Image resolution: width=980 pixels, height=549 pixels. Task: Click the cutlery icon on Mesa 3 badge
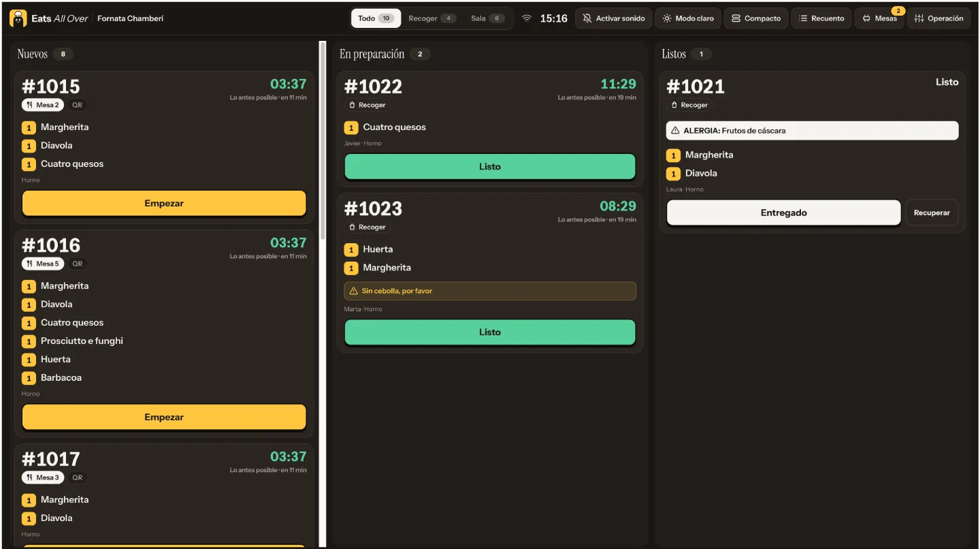click(x=30, y=477)
